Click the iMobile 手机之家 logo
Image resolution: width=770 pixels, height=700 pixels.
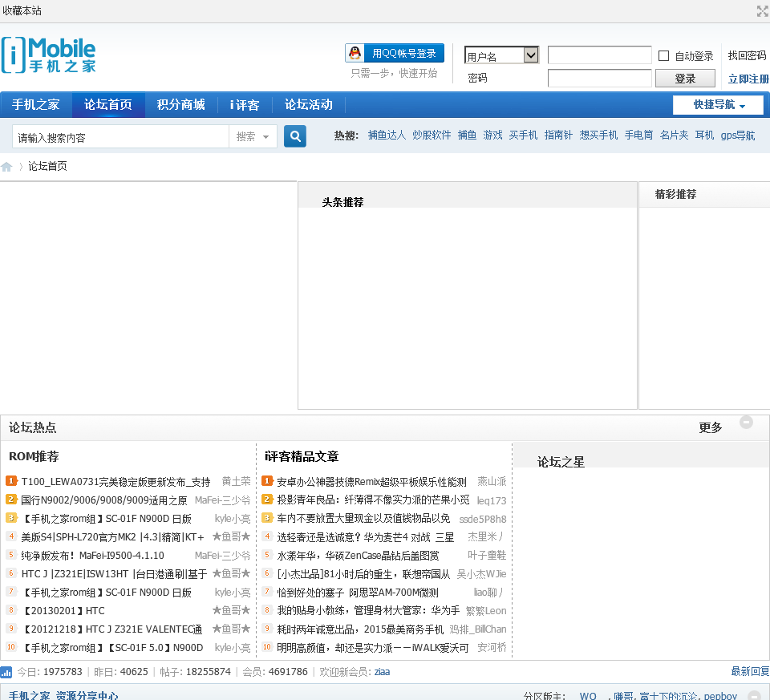[49, 55]
